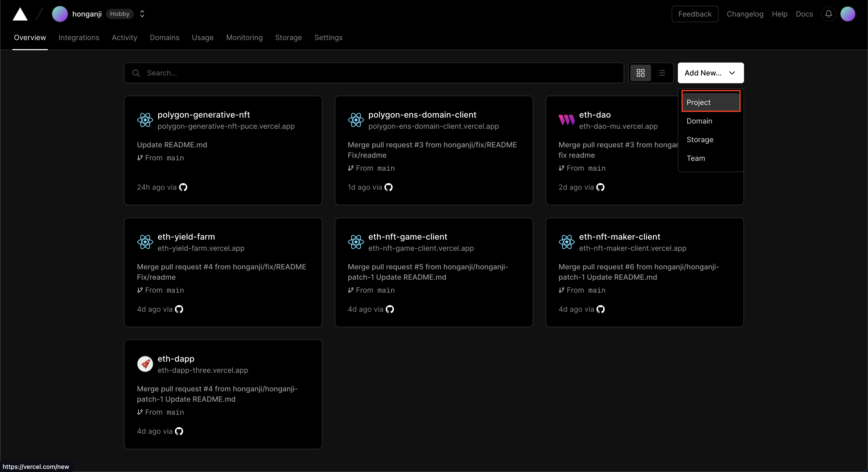Viewport: 868px width, 472px height.
Task: Go to the Activity tab
Action: (124, 37)
